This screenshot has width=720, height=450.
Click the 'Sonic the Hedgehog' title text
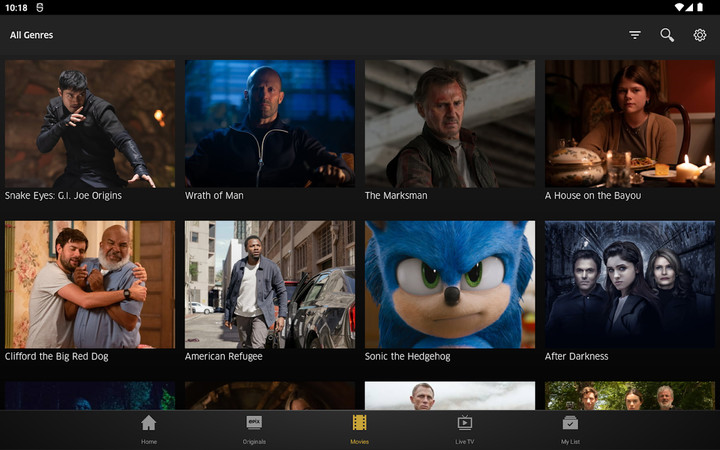coord(407,356)
